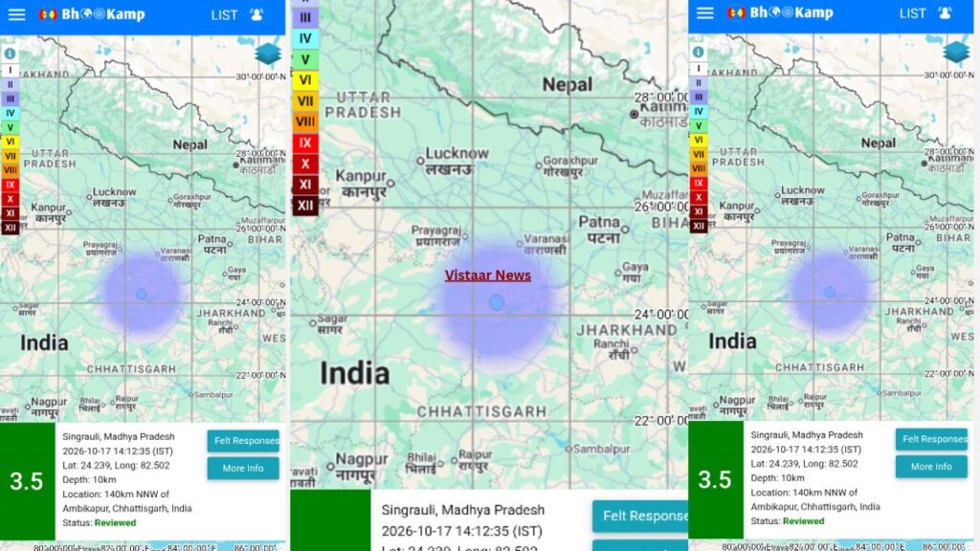
Task: Click intensity V swatch in middle legend
Action: [305, 59]
